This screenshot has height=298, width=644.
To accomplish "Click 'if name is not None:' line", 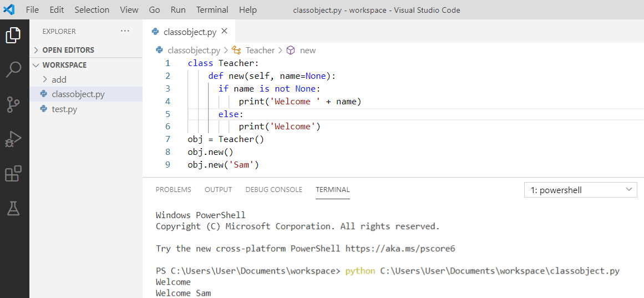I will pos(269,88).
